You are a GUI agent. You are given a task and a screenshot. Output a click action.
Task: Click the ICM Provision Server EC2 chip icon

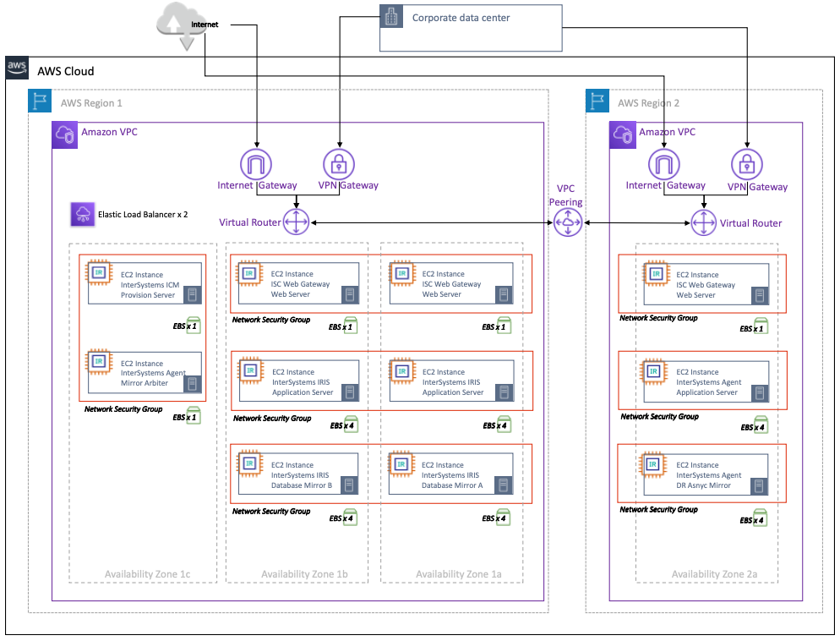tap(99, 272)
